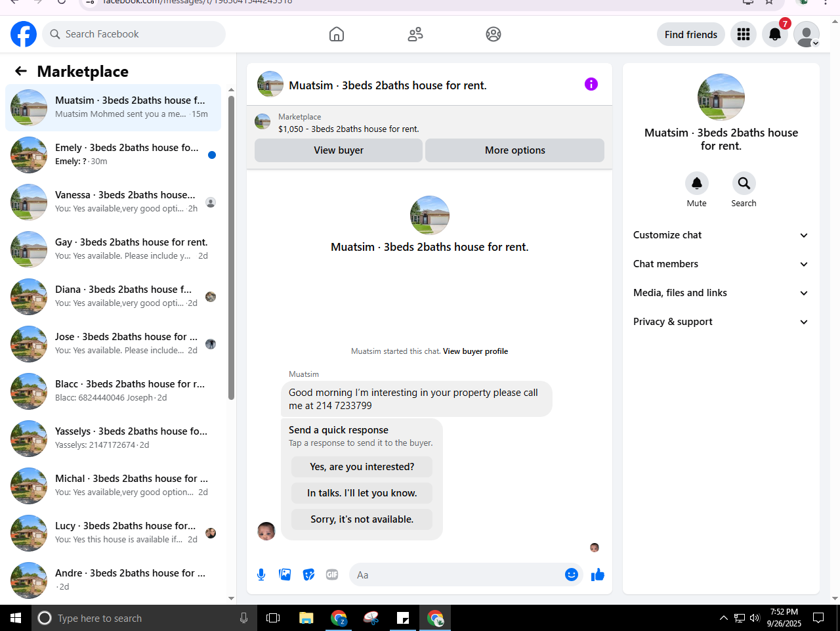Choose a GIF icon
Image resolution: width=840 pixels, height=631 pixels.
[x=332, y=575]
